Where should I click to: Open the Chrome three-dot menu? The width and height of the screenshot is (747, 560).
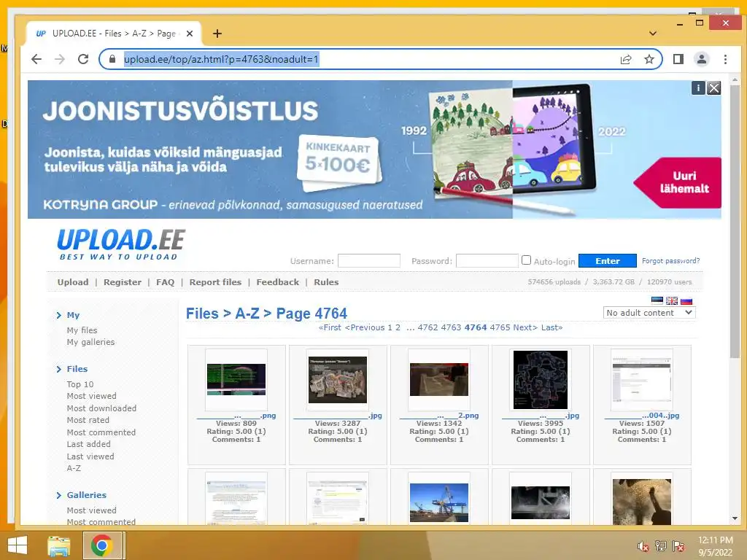[x=725, y=59]
